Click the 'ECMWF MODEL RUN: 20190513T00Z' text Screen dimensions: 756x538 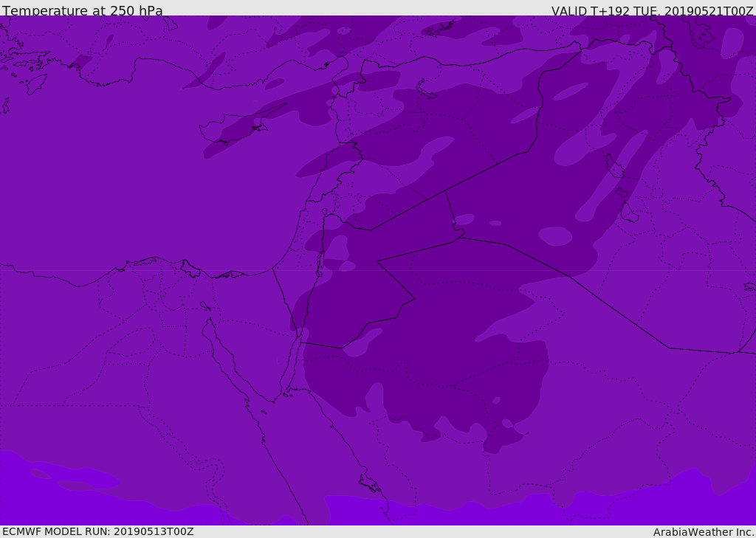(x=98, y=531)
